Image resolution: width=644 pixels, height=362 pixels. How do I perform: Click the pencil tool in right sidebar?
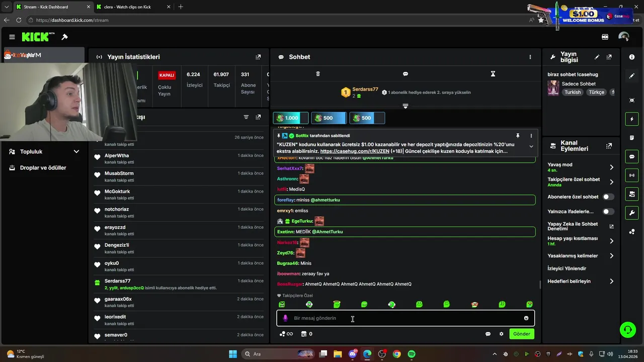(x=632, y=76)
